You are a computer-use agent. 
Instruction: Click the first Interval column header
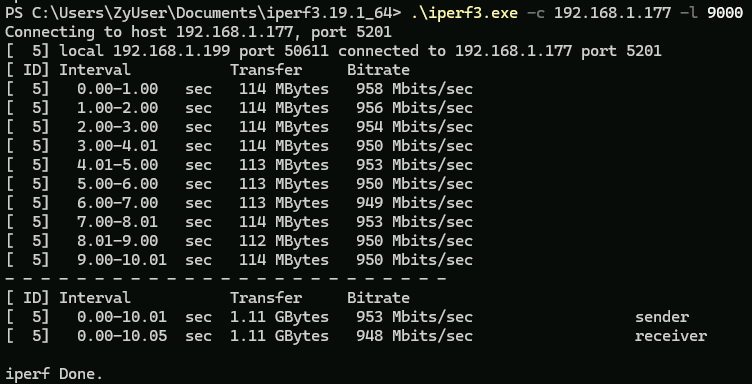(94, 70)
